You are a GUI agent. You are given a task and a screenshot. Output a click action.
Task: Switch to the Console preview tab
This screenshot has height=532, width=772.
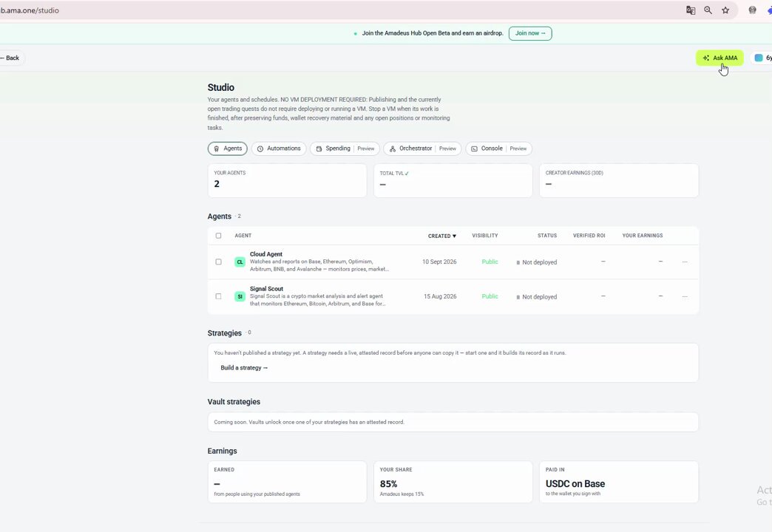pyautogui.click(x=498, y=149)
